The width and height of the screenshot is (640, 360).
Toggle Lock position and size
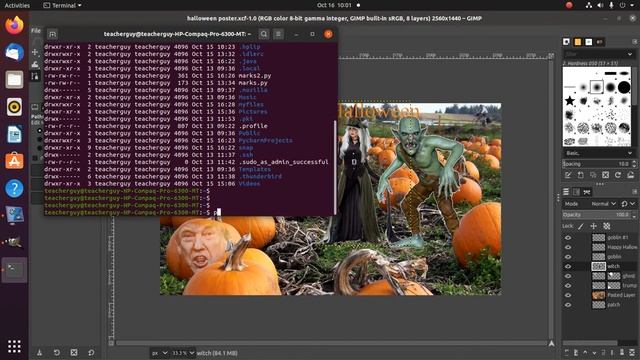point(594,226)
